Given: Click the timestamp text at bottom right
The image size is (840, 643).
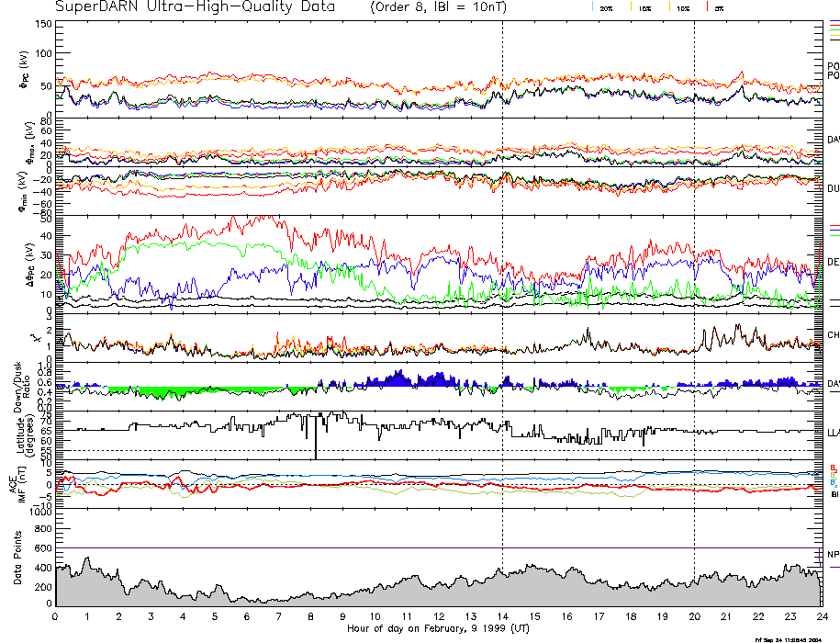Looking at the screenshot, I should point(795,638).
